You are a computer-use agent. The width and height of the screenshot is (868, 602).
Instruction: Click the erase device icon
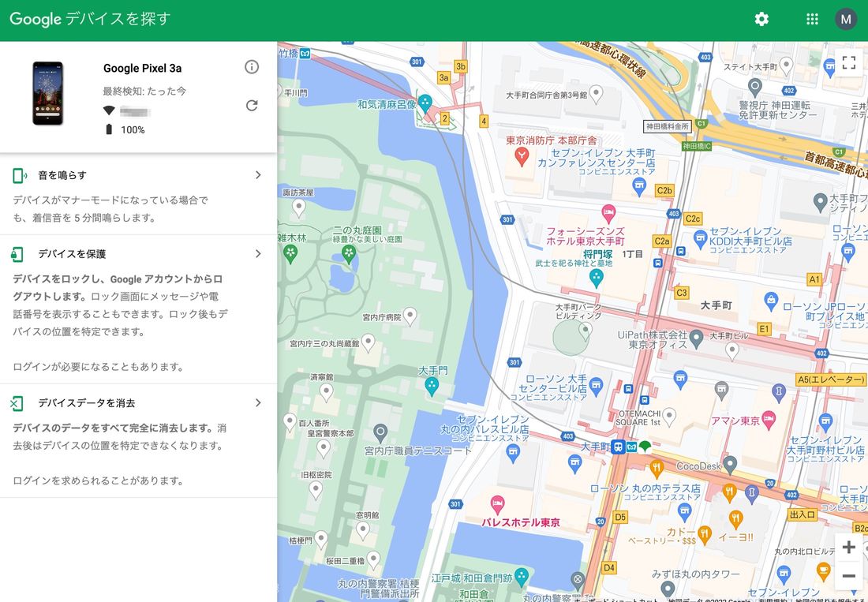[x=17, y=403]
